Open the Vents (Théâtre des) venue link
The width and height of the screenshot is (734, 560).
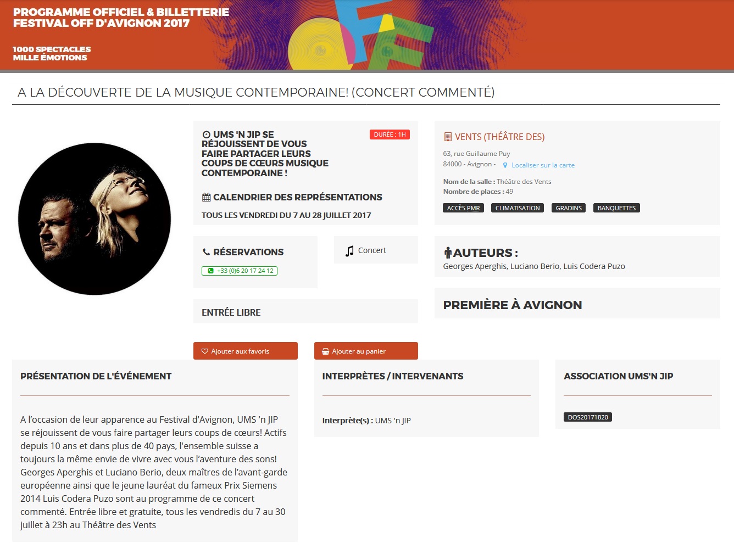[499, 137]
